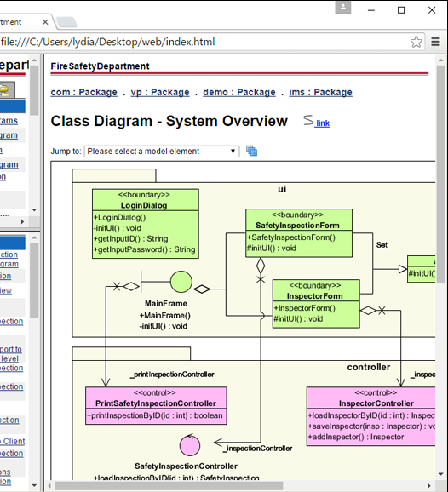Open the Jump to model element dropdown
This screenshot has width=448, height=492.
click(162, 152)
